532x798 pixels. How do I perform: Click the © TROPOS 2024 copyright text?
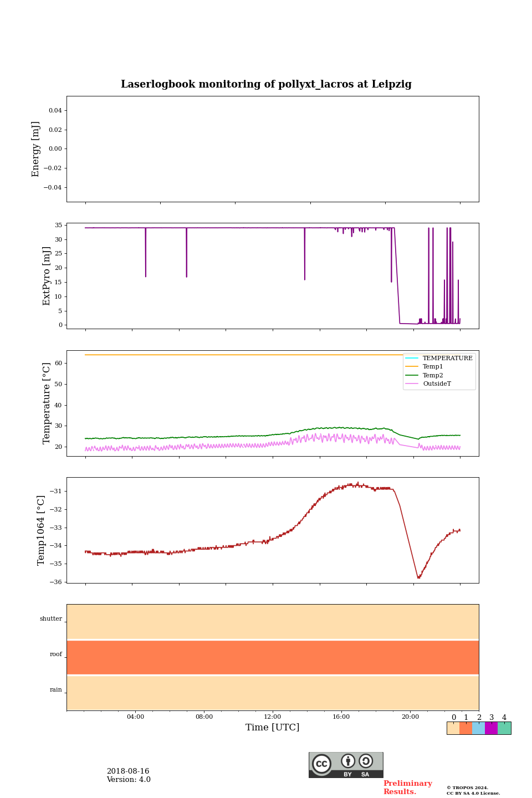click(x=468, y=787)
